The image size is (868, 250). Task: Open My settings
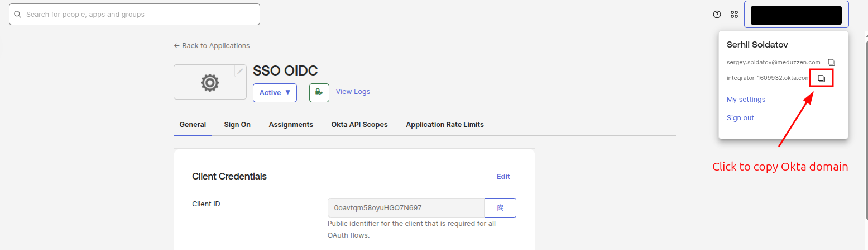tap(746, 100)
